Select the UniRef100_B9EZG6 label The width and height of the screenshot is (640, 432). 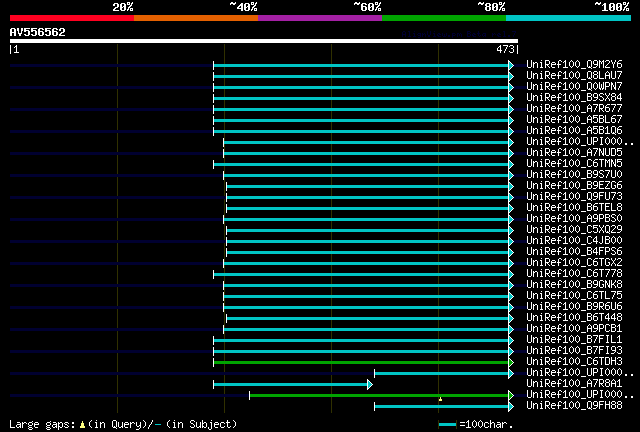pos(574,185)
